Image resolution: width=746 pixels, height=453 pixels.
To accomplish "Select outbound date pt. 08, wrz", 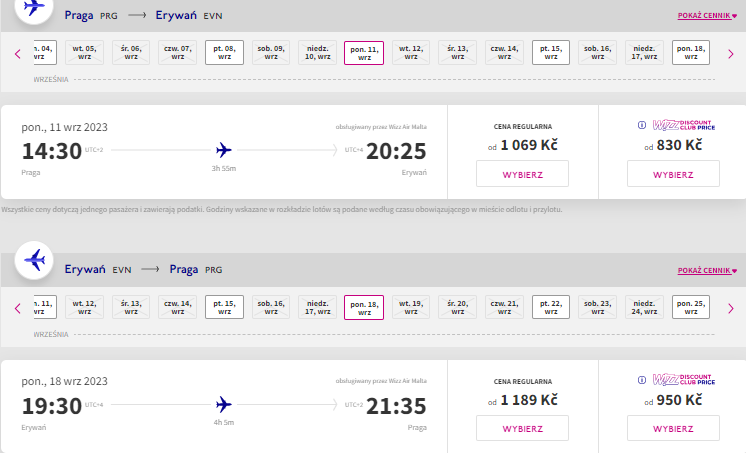I will click(224, 52).
